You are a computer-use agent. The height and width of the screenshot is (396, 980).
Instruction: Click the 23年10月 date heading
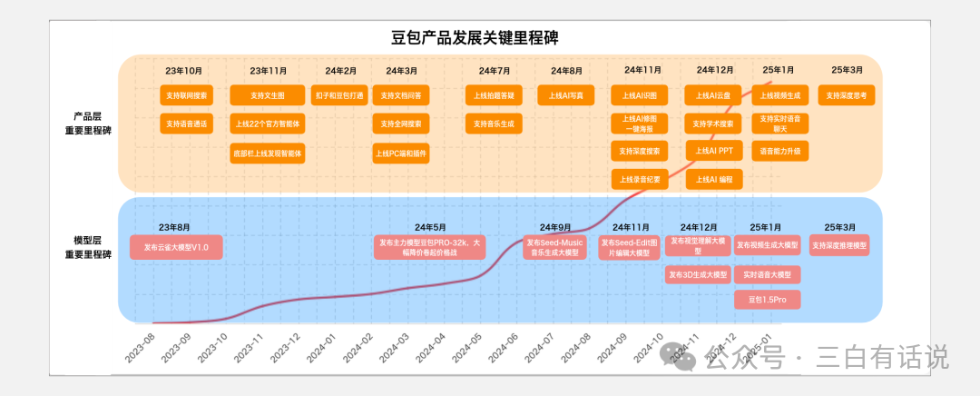pyautogui.click(x=183, y=71)
